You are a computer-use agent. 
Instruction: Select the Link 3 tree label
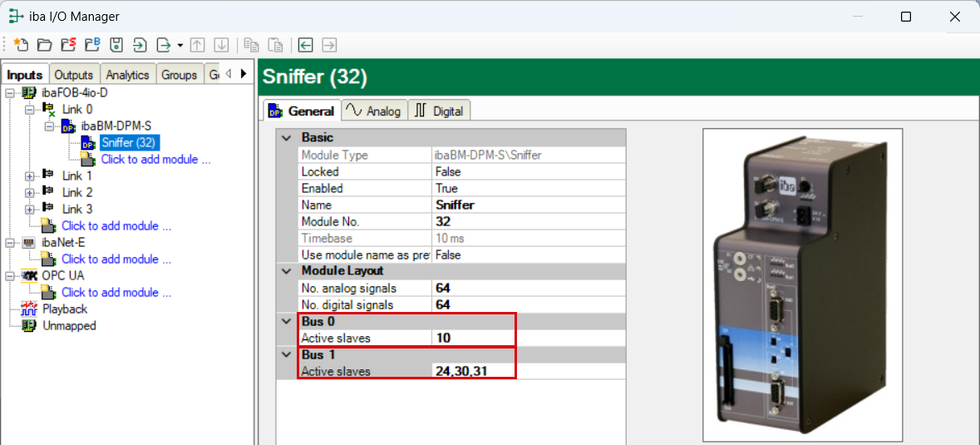pos(77,209)
